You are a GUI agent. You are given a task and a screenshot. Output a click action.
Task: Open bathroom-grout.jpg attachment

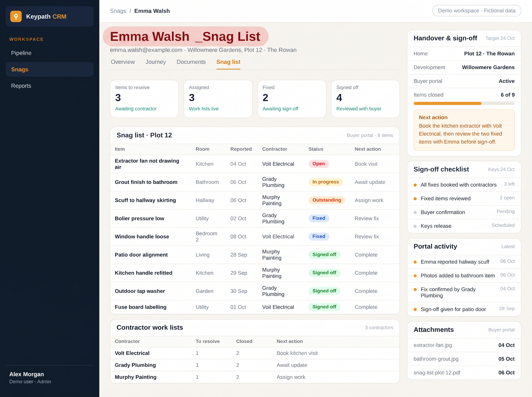(464, 359)
